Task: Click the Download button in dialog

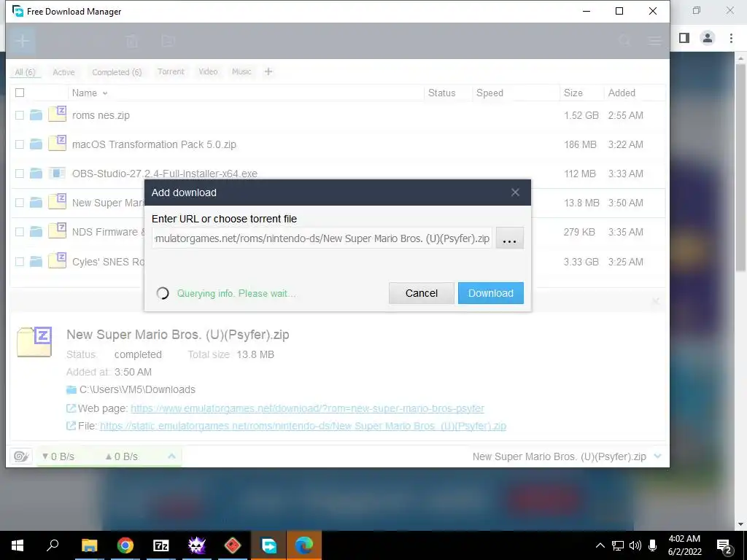Action: point(491,293)
